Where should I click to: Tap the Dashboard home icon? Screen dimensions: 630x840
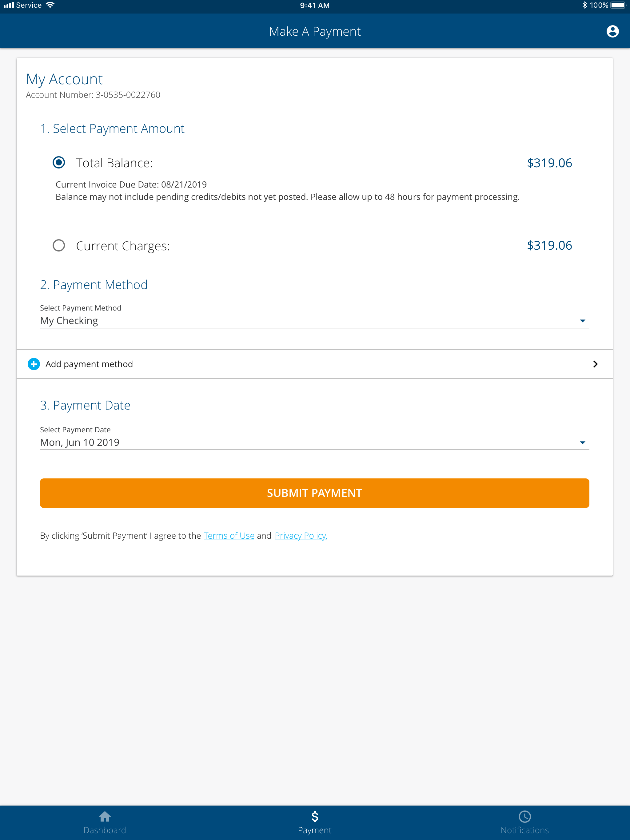105,816
